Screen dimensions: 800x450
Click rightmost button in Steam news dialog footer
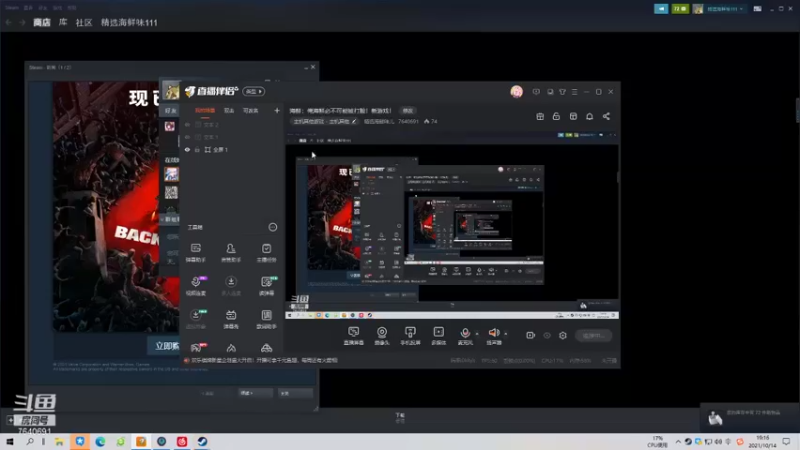pos(295,393)
